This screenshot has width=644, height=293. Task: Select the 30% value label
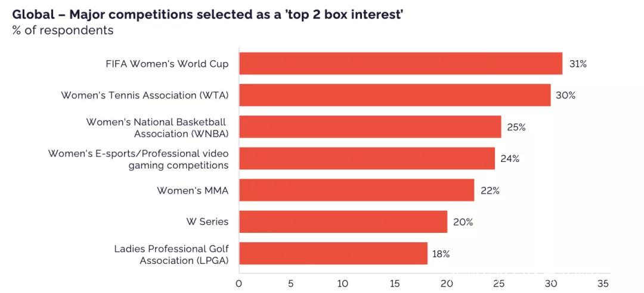(566, 95)
